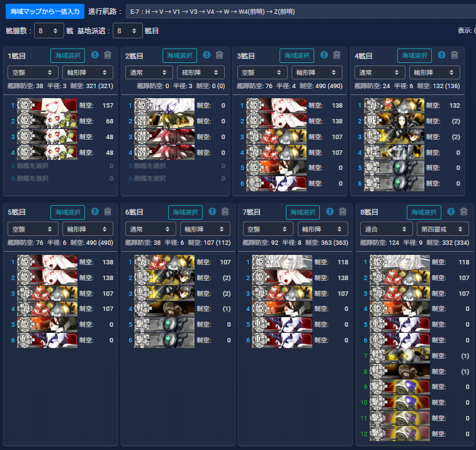
Task: Show info icon for 3戦目
Action: [324, 55]
